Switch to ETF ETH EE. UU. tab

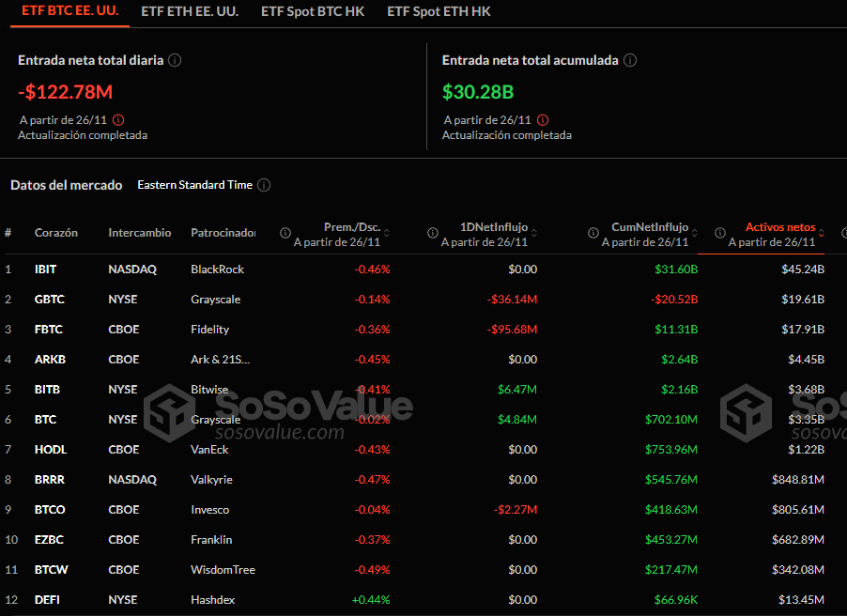click(189, 12)
